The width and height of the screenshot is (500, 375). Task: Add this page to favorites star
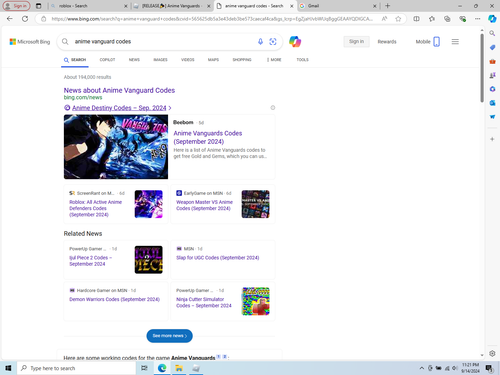click(x=398, y=19)
